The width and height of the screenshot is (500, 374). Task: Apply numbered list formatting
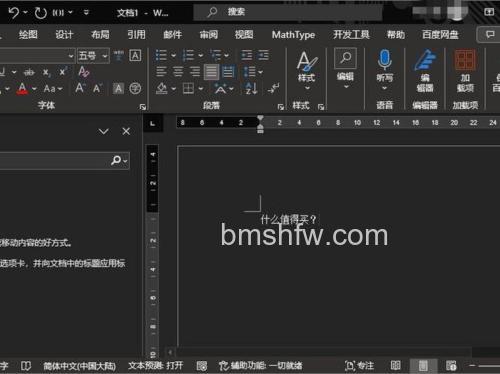pyautogui.click(x=188, y=55)
